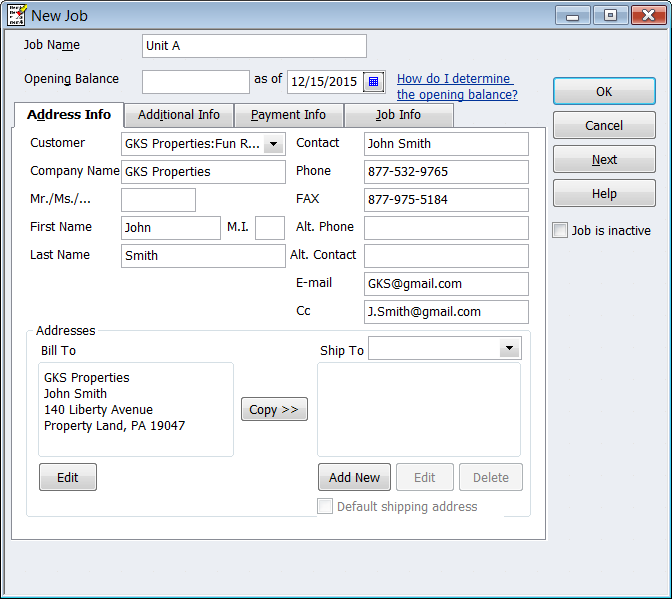672x599 pixels.
Task: Click into the Opening Balance field
Action: [196, 81]
